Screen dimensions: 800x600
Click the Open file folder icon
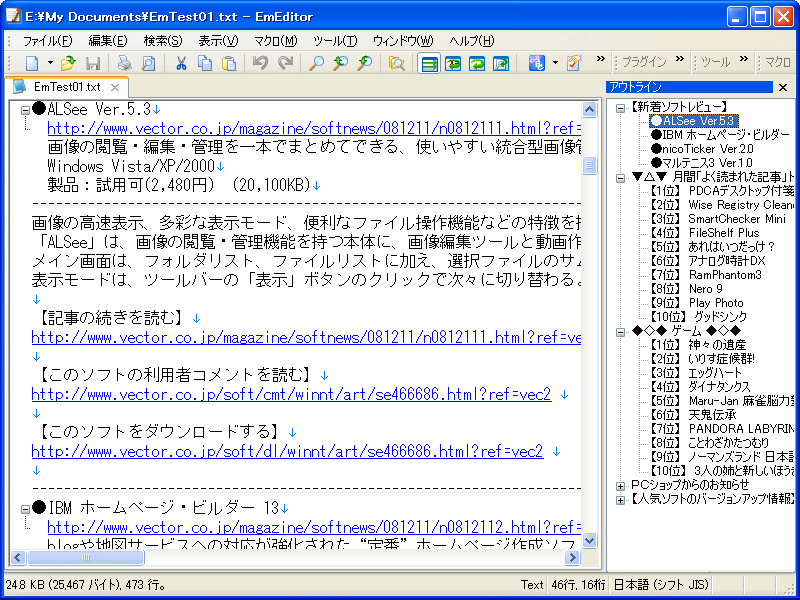[x=68, y=63]
